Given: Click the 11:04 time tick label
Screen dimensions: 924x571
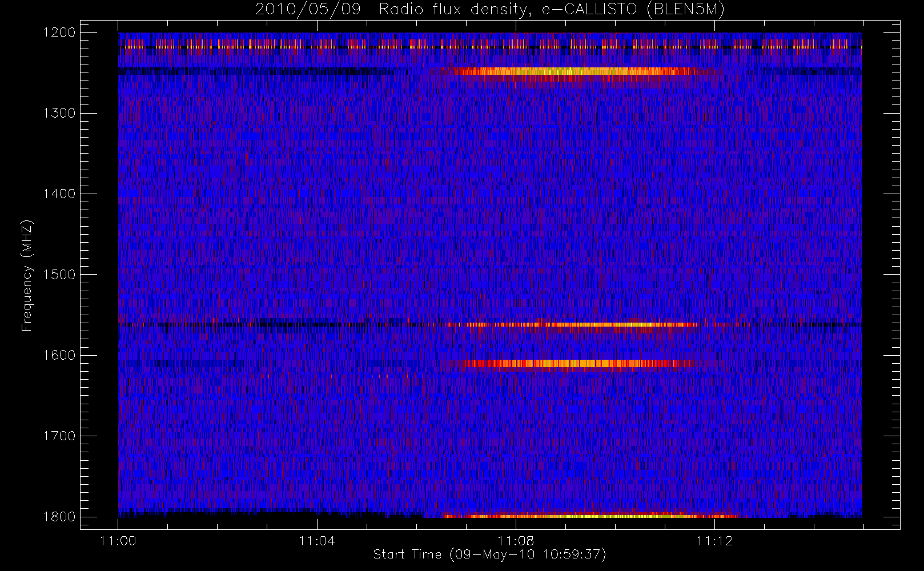Looking at the screenshot, I should point(316,541).
